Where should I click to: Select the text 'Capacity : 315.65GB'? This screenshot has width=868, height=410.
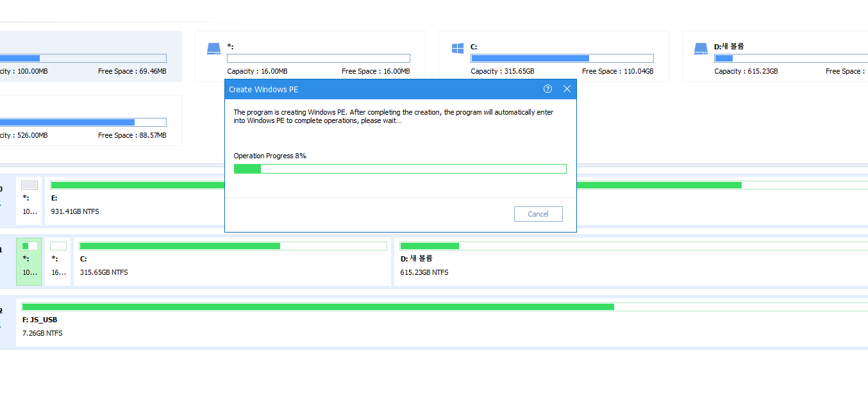pos(503,71)
